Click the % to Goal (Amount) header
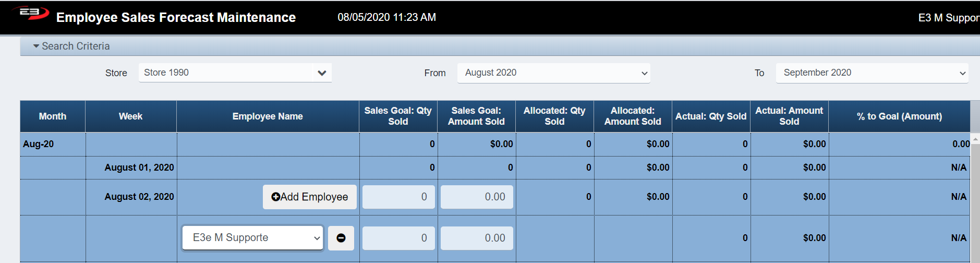This screenshot has width=980, height=263. tap(899, 116)
